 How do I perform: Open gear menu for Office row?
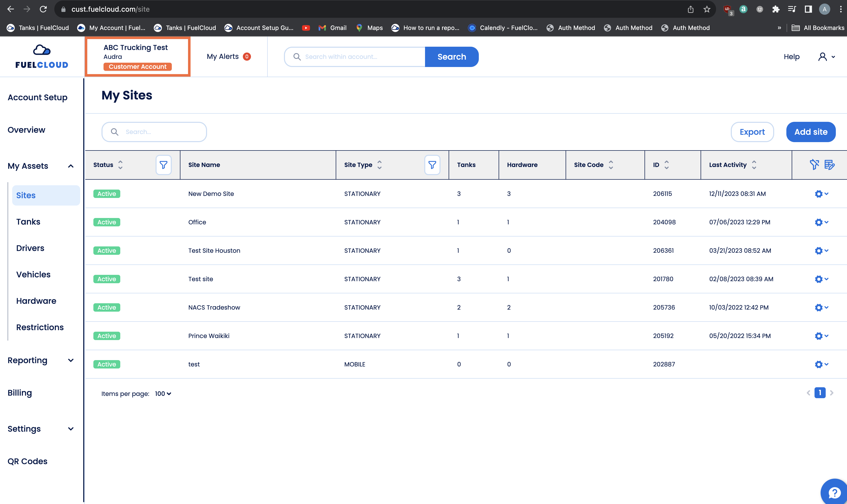click(x=821, y=222)
